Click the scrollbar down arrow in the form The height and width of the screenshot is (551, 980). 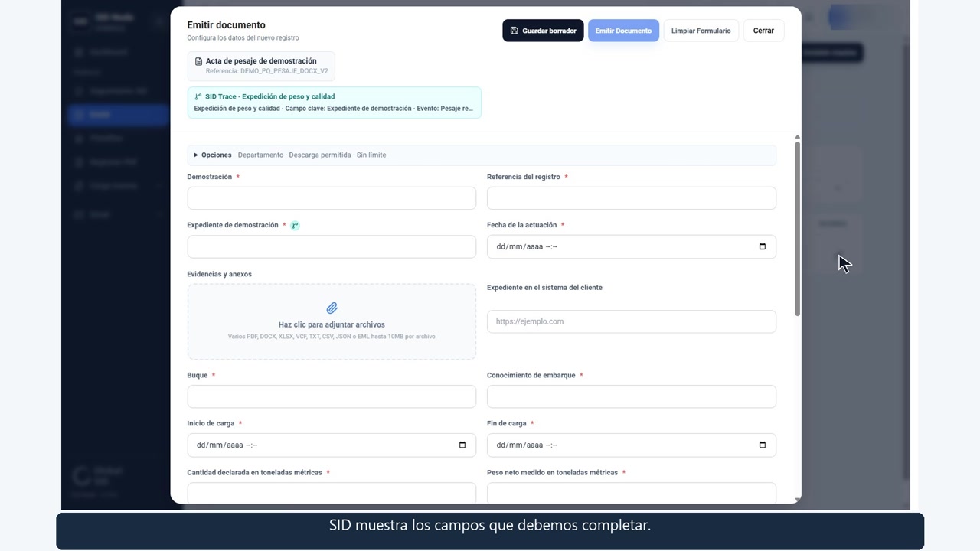click(797, 500)
